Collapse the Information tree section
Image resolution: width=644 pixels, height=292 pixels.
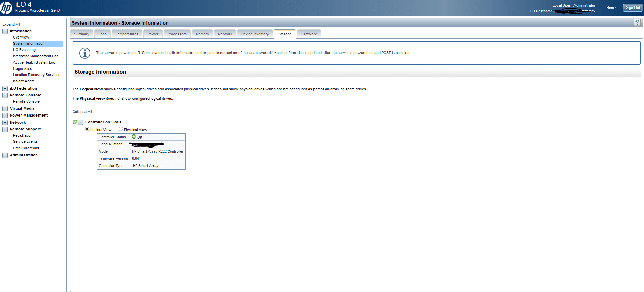(x=5, y=31)
